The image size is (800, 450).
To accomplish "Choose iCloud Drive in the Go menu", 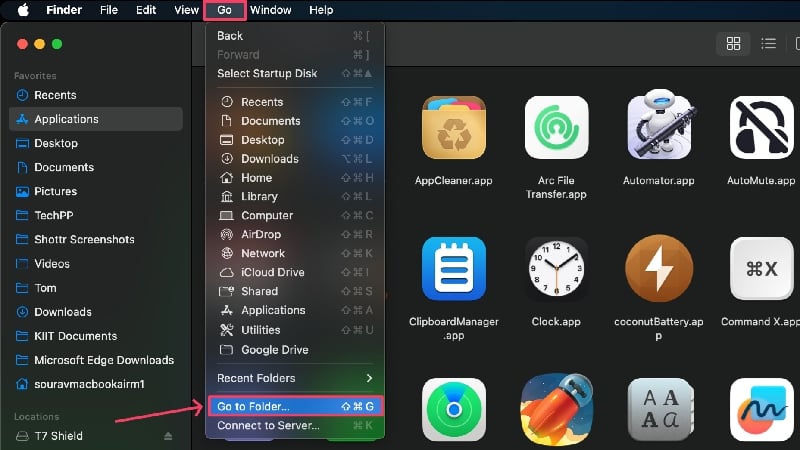I will click(295, 272).
